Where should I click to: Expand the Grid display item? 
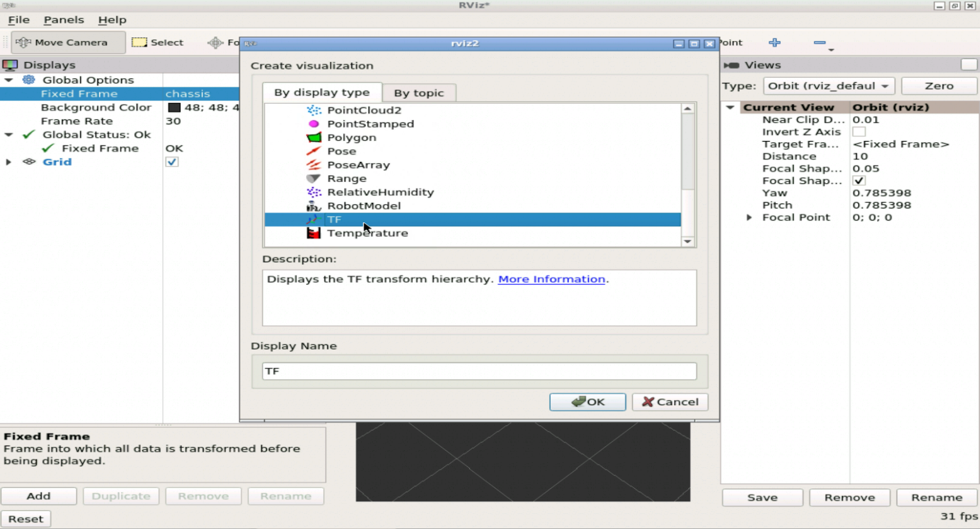click(9, 162)
